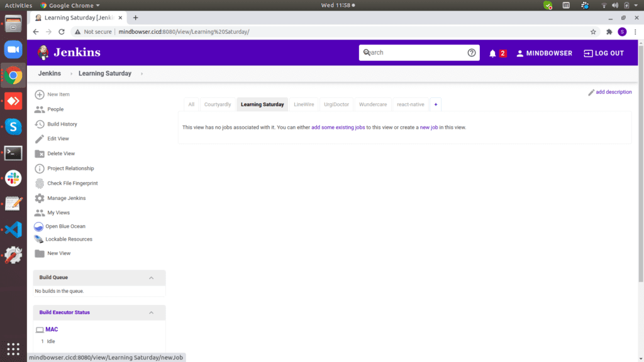This screenshot has width=644, height=362.
Task: Open search help question mark icon
Action: coord(472,53)
